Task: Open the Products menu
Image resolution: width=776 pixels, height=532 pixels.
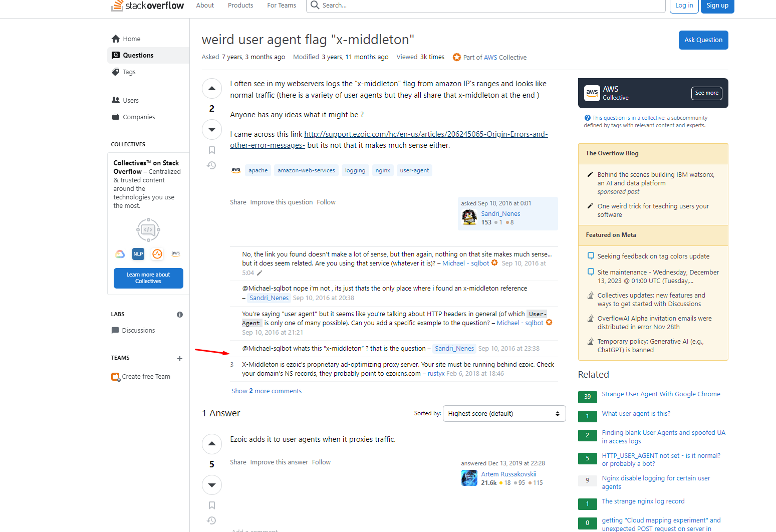Action: pos(240,6)
